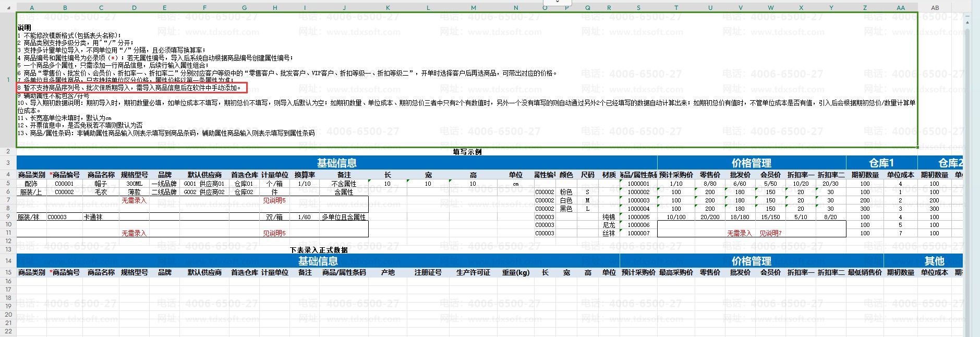Click the 下表录入正式数据 label cell

(x=319, y=250)
